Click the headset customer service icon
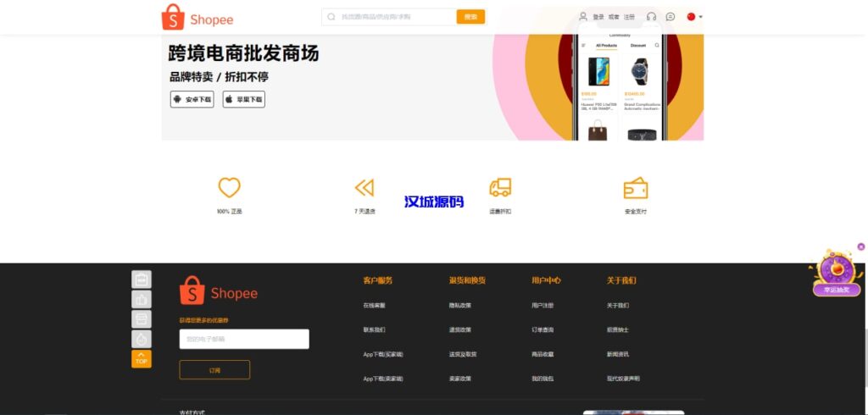Image resolution: width=868 pixels, height=415 pixels. (652, 17)
